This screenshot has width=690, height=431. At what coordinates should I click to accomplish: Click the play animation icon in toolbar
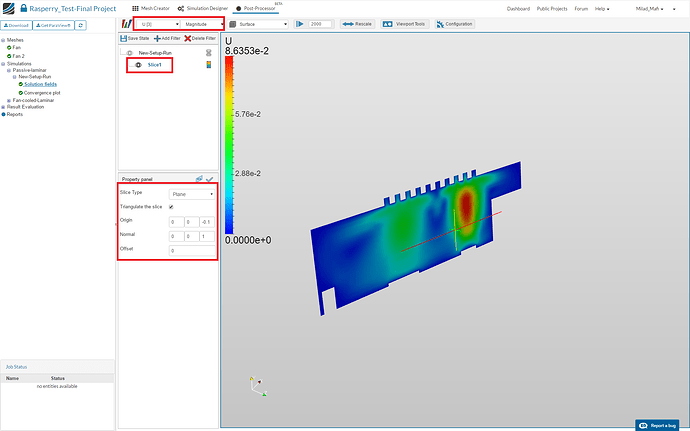[299, 23]
